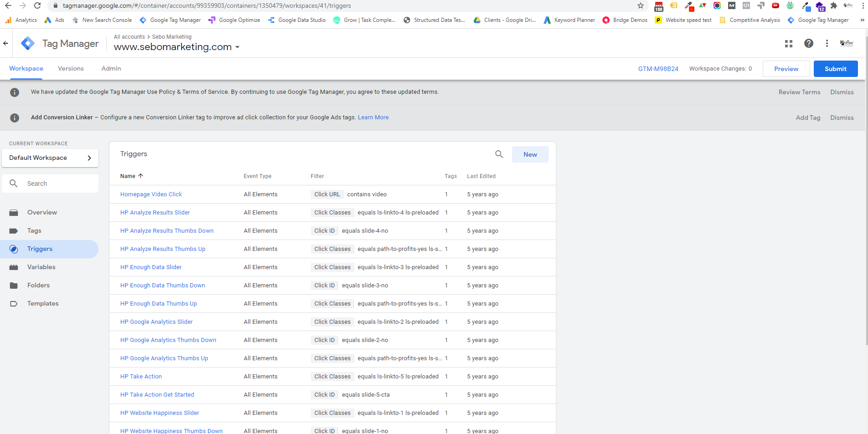Bookmark this page with the star icon
Image resolution: width=868 pixels, height=434 pixels.
[640, 5]
